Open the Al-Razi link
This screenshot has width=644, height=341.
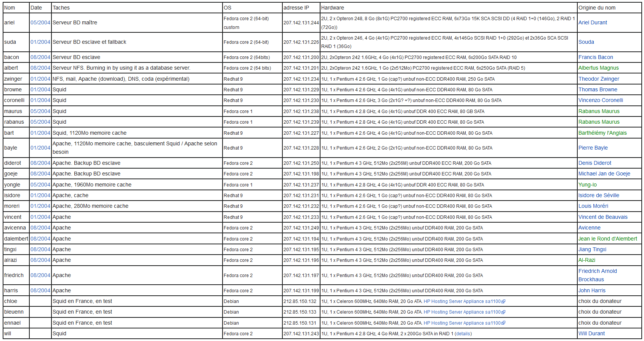[x=586, y=260]
